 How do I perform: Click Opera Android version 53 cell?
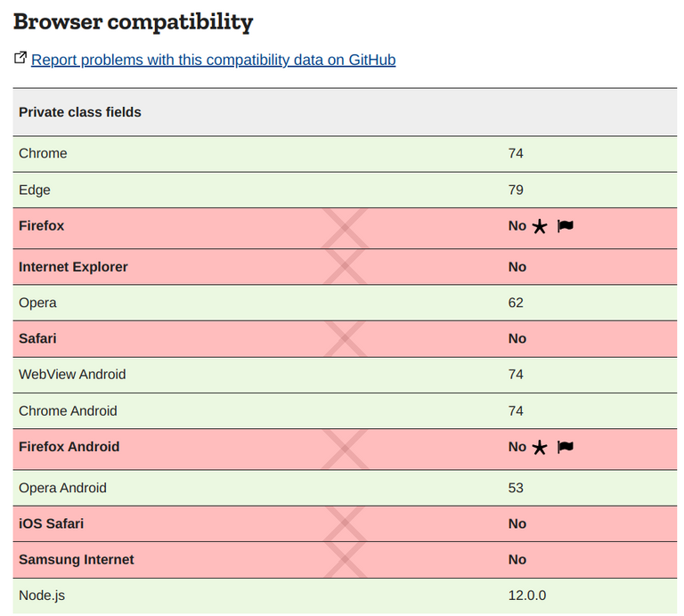[x=516, y=488]
